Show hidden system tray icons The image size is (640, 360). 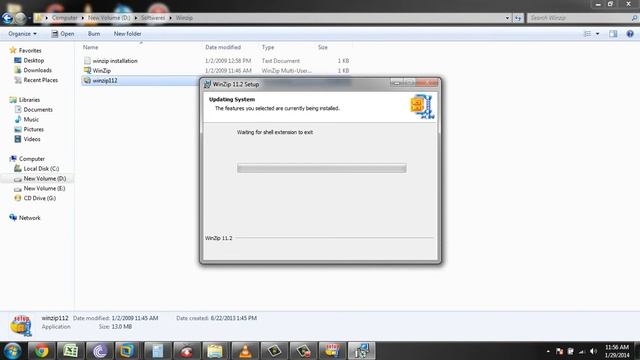tap(548, 351)
